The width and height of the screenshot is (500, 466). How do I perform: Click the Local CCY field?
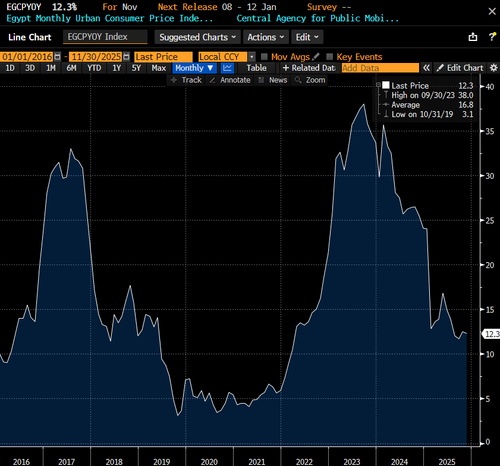click(223, 57)
